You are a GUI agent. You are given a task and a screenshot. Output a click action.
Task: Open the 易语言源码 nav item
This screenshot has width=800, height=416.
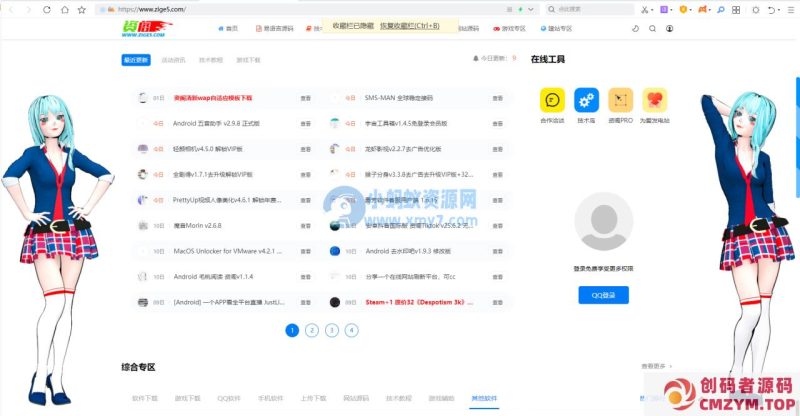[274, 29]
